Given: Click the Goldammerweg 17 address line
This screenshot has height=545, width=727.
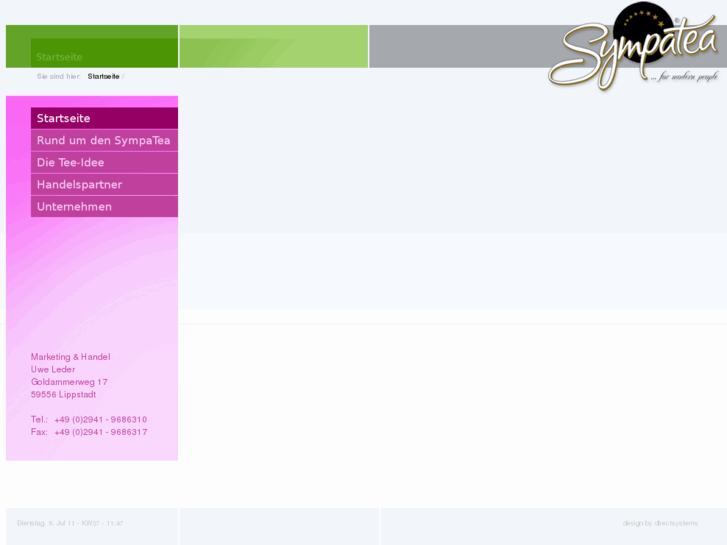Looking at the screenshot, I should (x=69, y=382).
